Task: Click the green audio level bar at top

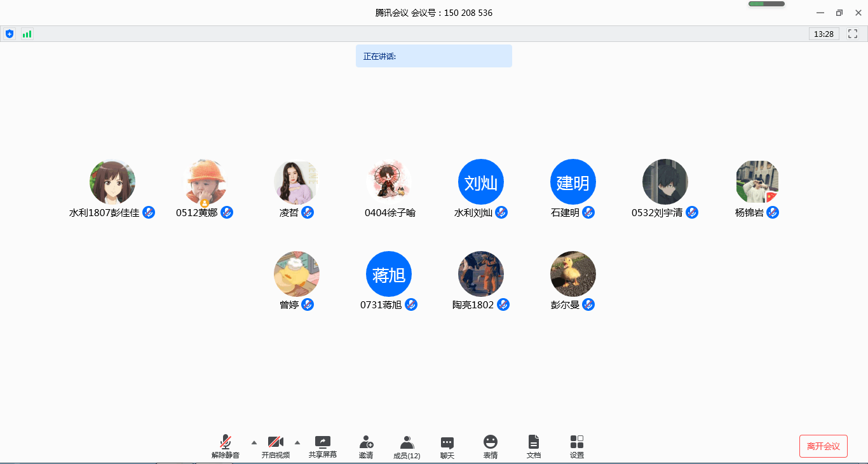Action: (x=766, y=4)
